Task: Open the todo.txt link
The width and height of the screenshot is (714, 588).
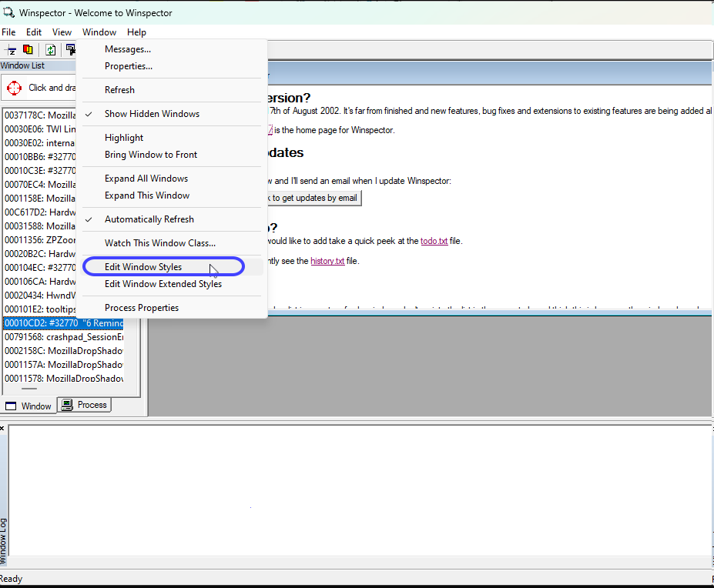Action: click(x=434, y=241)
